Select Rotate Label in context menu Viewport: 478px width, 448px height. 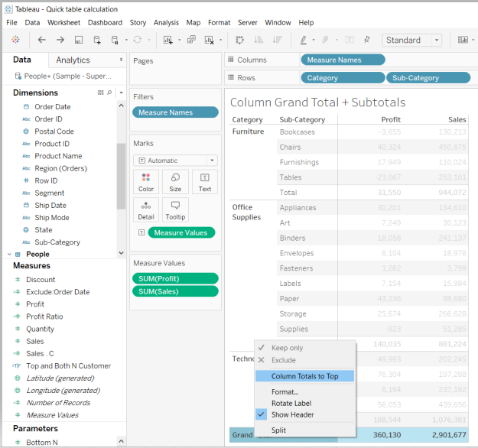tap(291, 403)
